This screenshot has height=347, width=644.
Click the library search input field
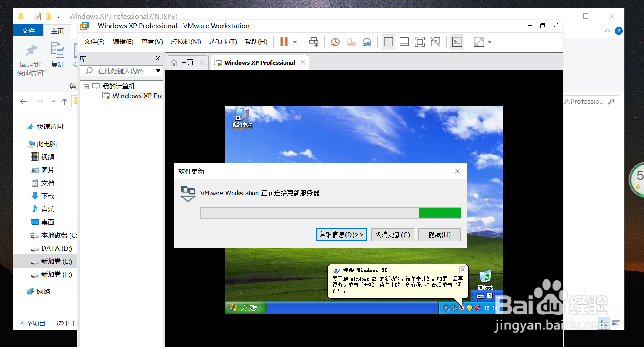(117, 71)
